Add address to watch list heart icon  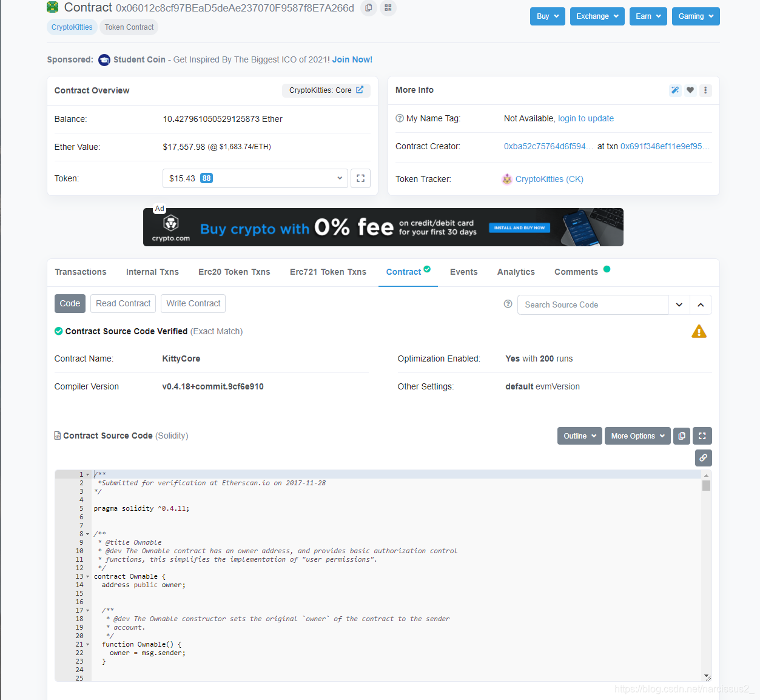(690, 90)
